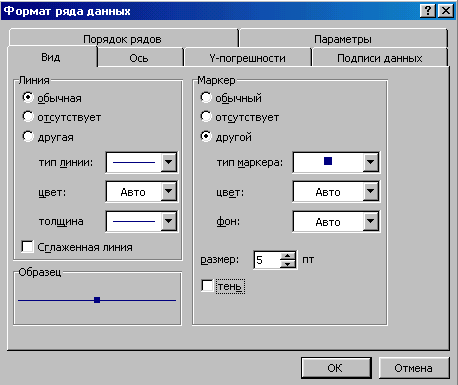
Task: Click the OK button
Action: pos(336,368)
